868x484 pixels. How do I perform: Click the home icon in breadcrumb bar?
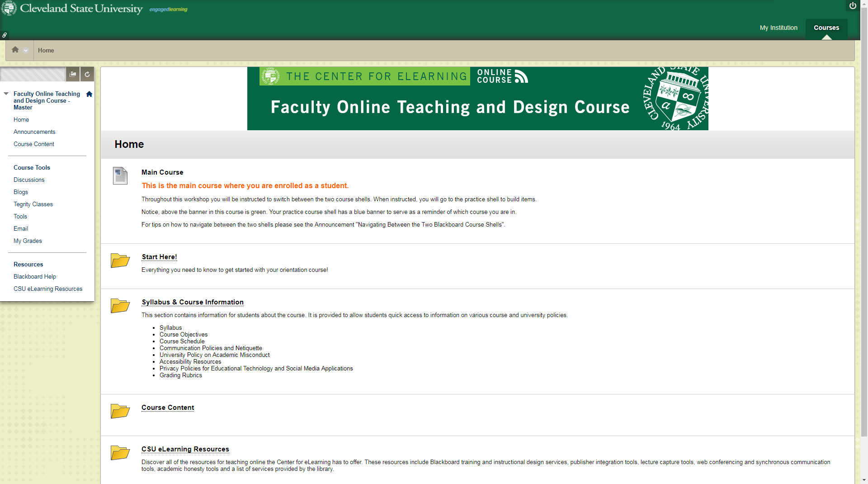coord(15,50)
